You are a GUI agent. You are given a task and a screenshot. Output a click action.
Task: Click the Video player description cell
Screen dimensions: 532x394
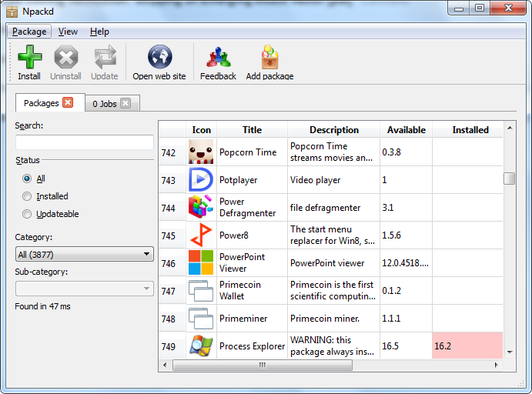(334, 180)
